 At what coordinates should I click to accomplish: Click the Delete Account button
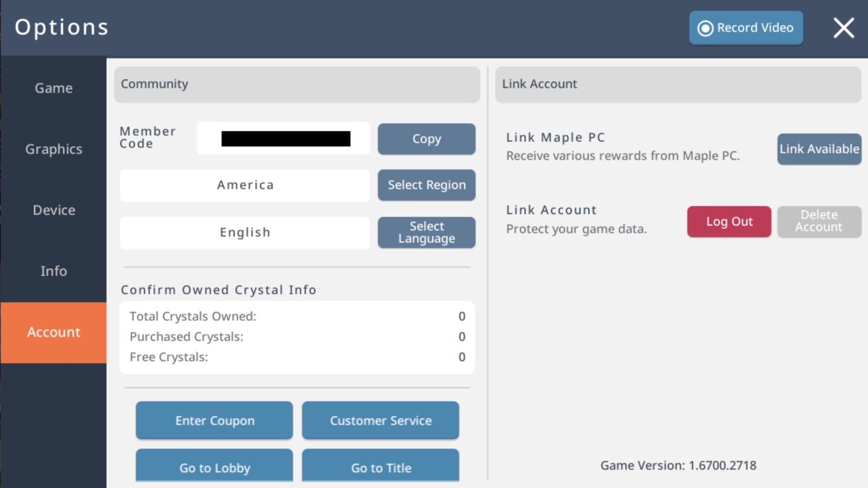tap(819, 221)
